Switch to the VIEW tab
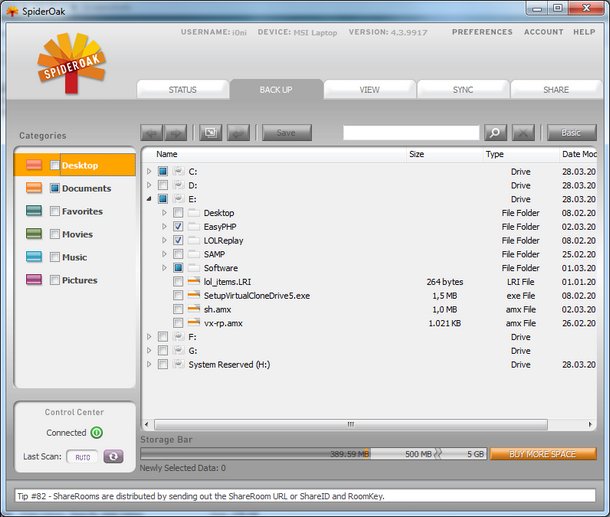Image resolution: width=610 pixels, height=517 pixels. (x=370, y=90)
